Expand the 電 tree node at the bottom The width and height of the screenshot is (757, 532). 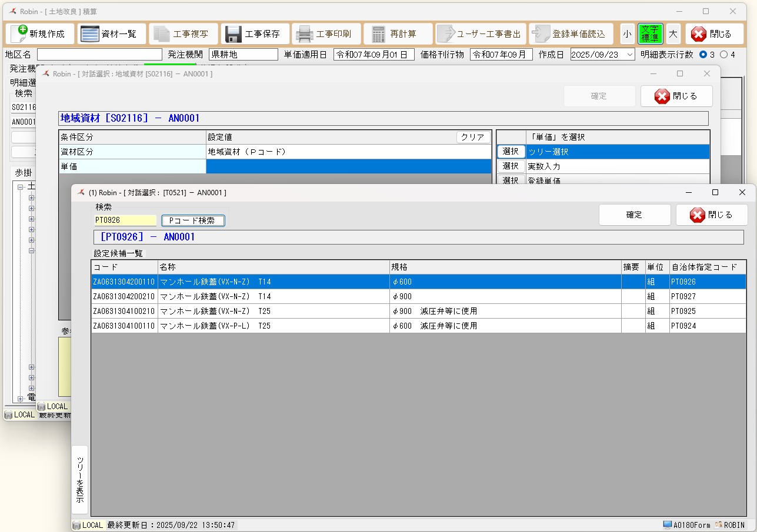coord(21,399)
